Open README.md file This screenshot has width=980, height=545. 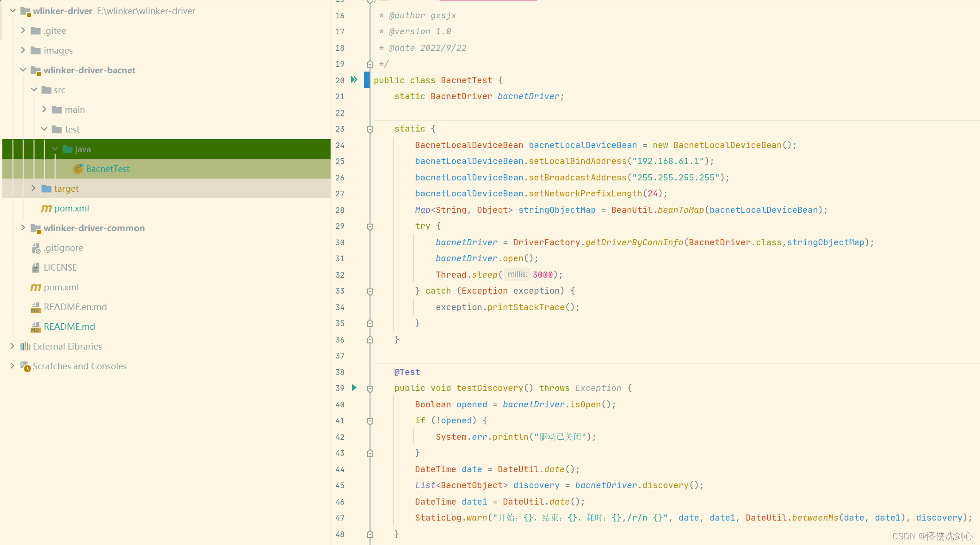[x=69, y=327]
